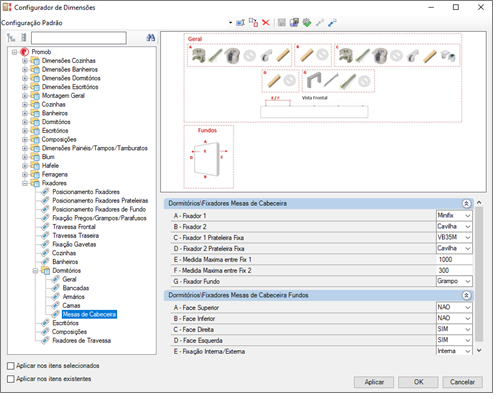Click the red X delete configuration icon
Viewport: 504px width, 399px height.
pyautogui.click(x=266, y=23)
